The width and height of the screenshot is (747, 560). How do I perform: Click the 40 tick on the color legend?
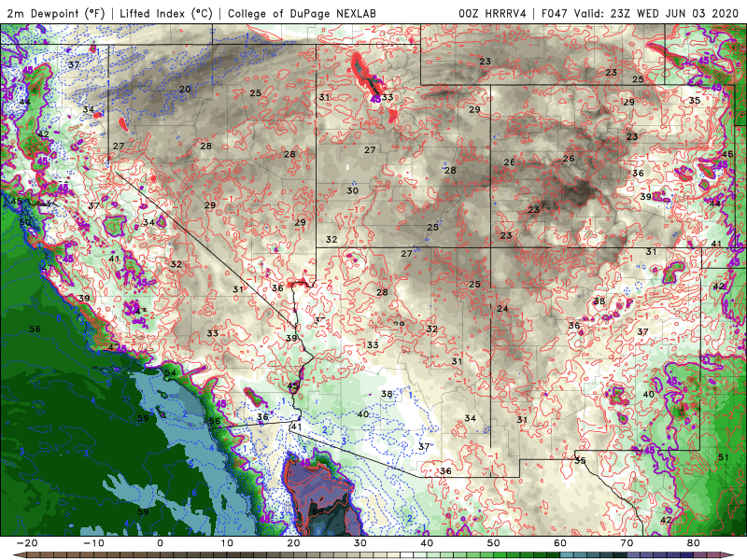click(427, 543)
